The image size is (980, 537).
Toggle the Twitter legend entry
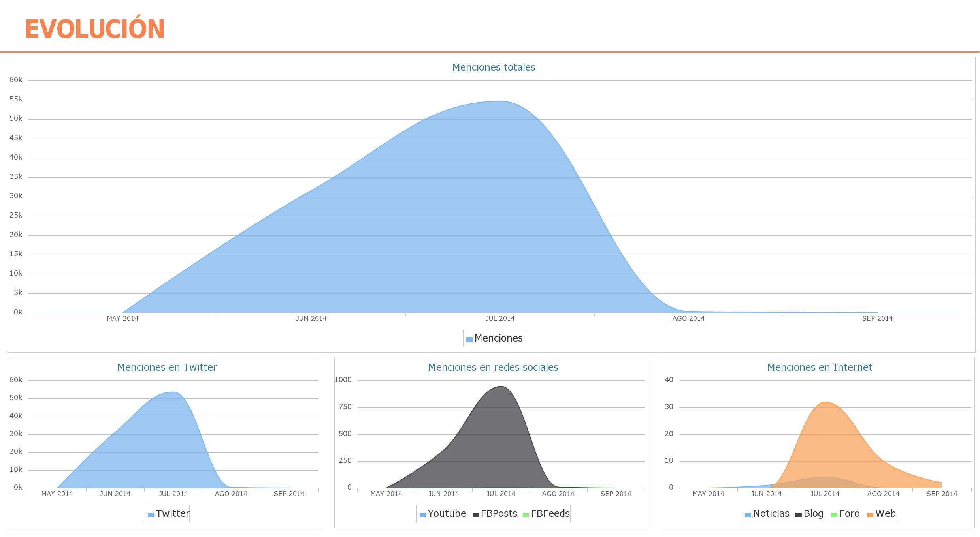(168, 514)
